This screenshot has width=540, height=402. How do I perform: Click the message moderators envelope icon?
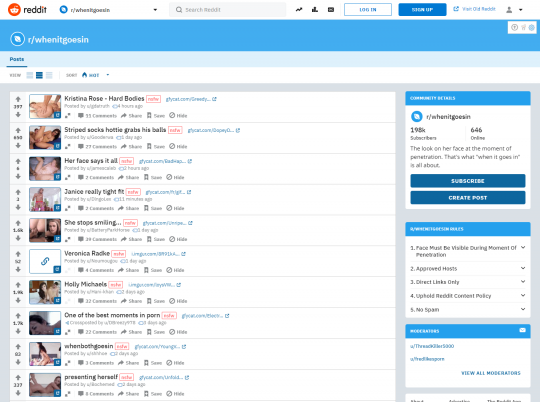(x=522, y=330)
